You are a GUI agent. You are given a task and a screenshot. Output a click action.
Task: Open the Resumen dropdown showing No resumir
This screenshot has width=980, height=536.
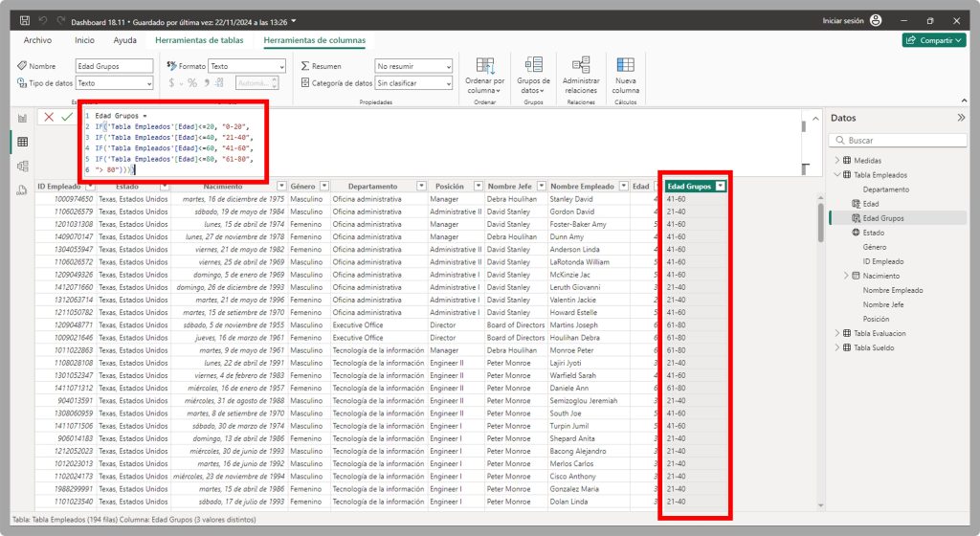point(413,66)
